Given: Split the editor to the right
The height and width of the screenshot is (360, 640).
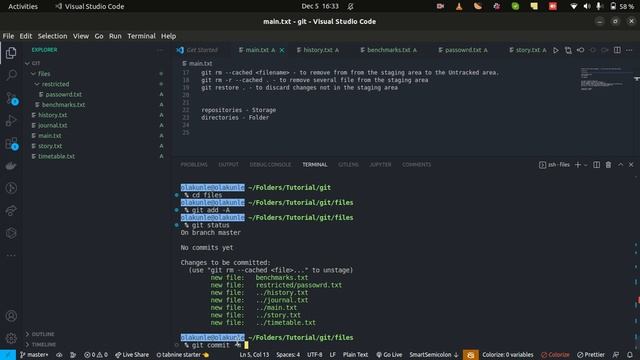Looking at the screenshot, I should (617, 50).
